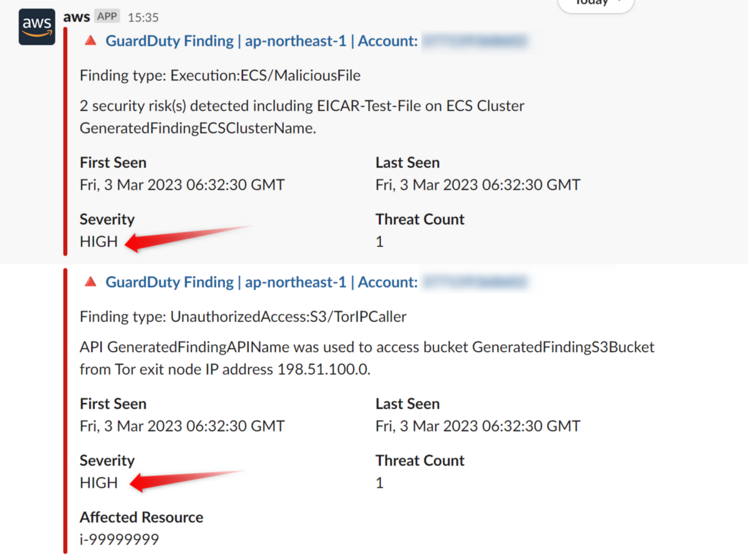This screenshot has width=748, height=560.
Task: Click the red arrow pointing at the second HIGH severity
Action: click(185, 479)
